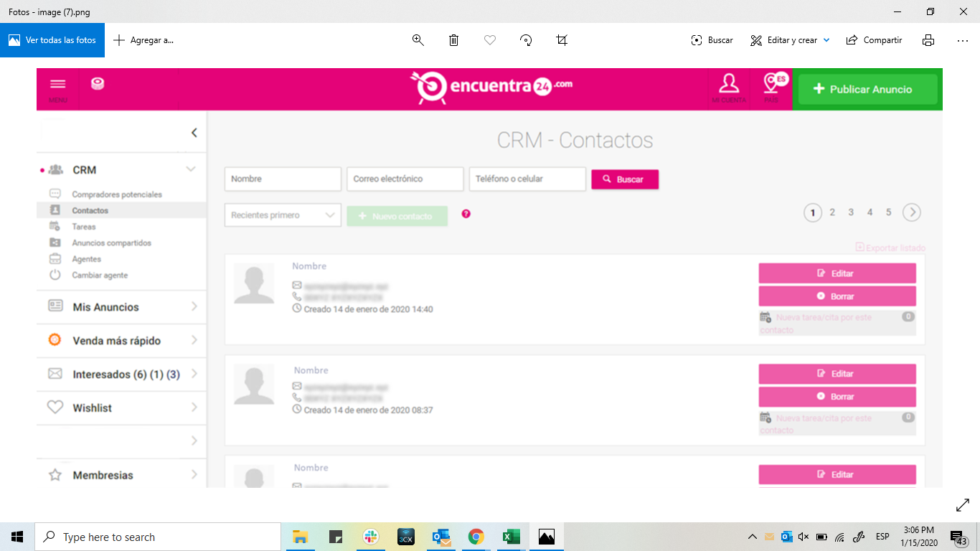Click the Venda más rápido orange icon
Viewport: 980px width, 551px height.
[55, 340]
